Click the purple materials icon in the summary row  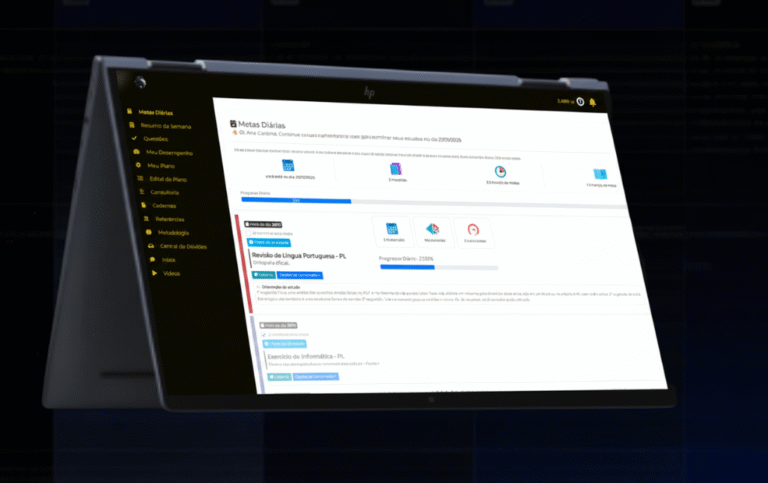tap(397, 169)
